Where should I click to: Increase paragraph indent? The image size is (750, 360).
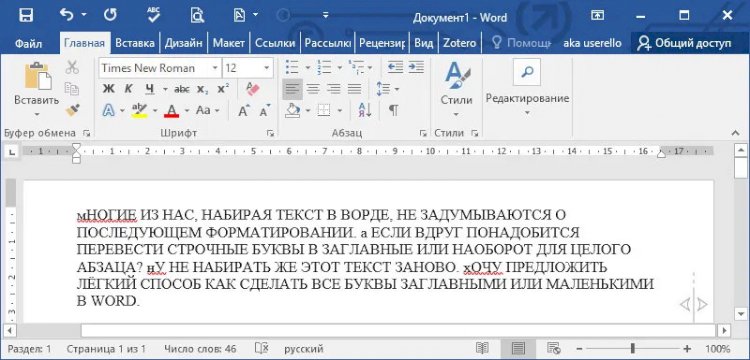tap(417, 67)
